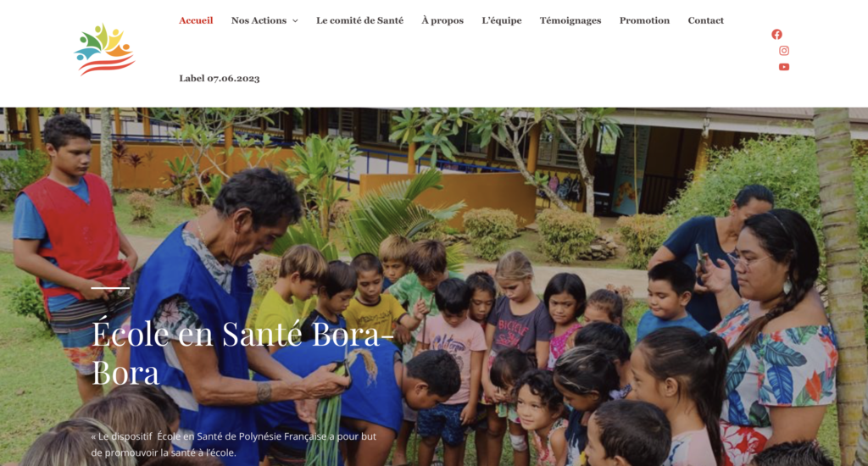Open the YouTube channel icon
This screenshot has width=868, height=466.
coord(784,67)
